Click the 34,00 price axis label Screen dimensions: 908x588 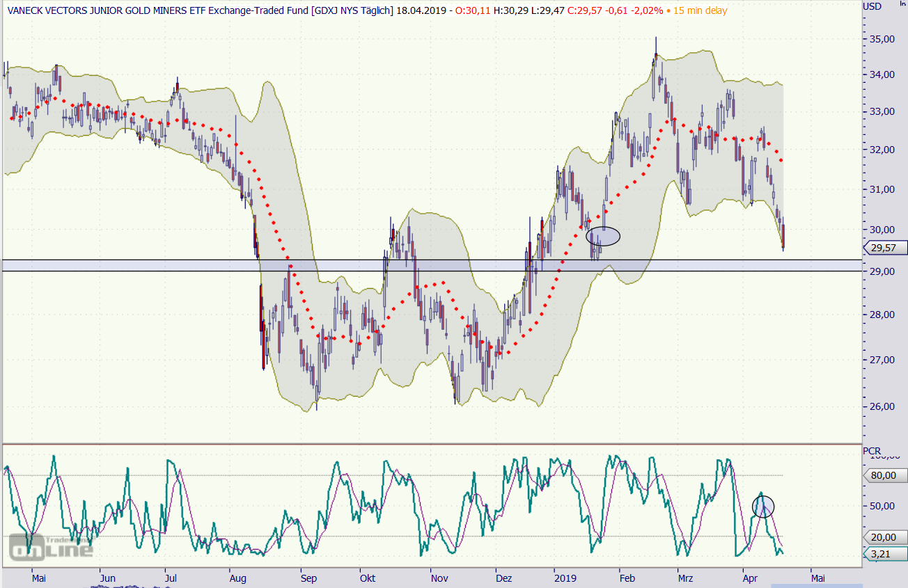(x=881, y=74)
